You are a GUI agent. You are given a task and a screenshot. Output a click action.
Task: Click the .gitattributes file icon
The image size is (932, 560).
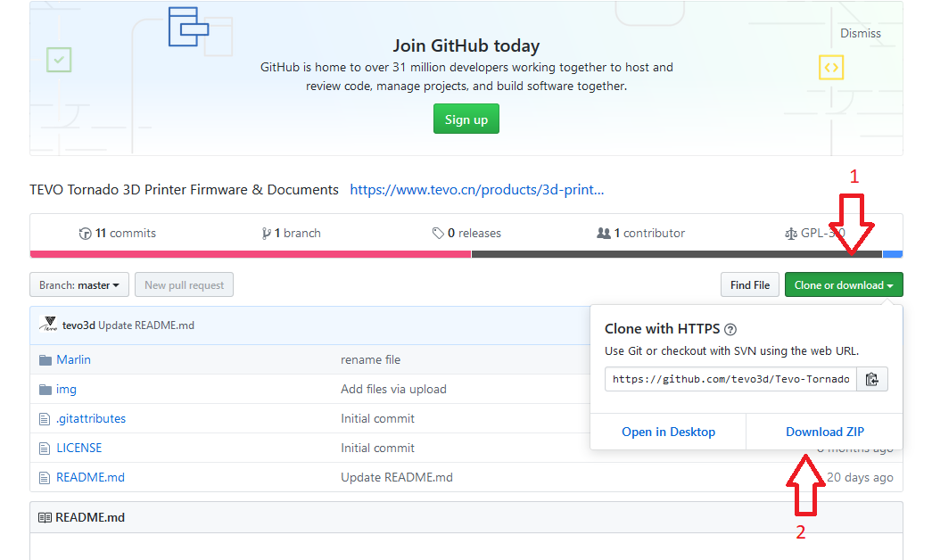click(x=45, y=419)
